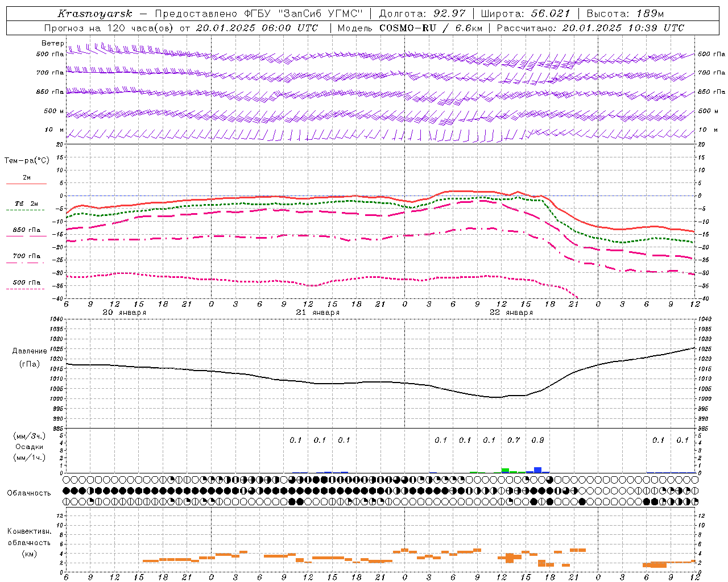
Task: Click the '985' value on the right pressure axis
Action: pos(704,429)
